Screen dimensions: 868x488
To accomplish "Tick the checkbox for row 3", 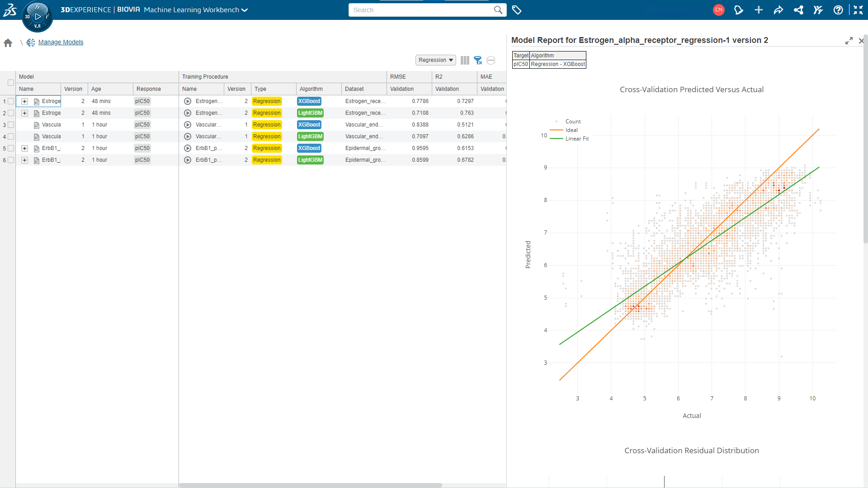I will point(11,125).
